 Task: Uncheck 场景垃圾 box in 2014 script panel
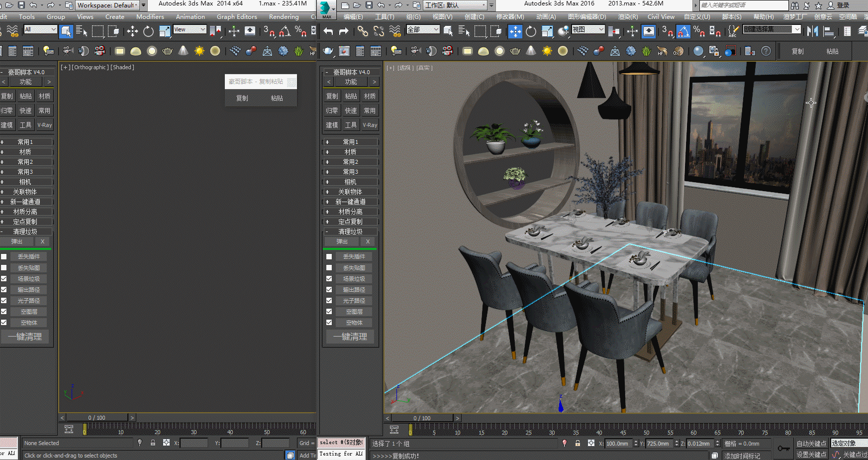point(3,279)
